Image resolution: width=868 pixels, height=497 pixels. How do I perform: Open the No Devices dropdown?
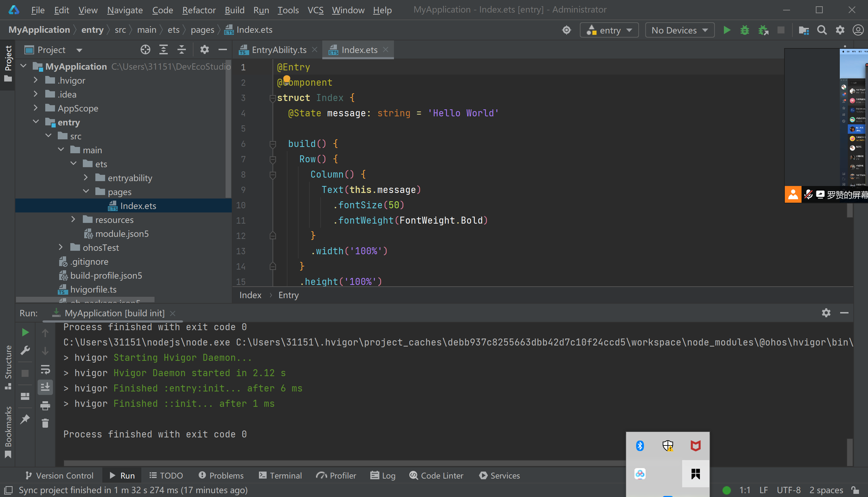(680, 30)
